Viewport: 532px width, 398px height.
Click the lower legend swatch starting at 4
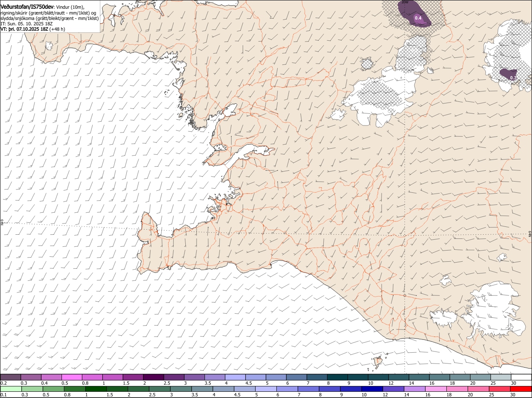pos(224,389)
